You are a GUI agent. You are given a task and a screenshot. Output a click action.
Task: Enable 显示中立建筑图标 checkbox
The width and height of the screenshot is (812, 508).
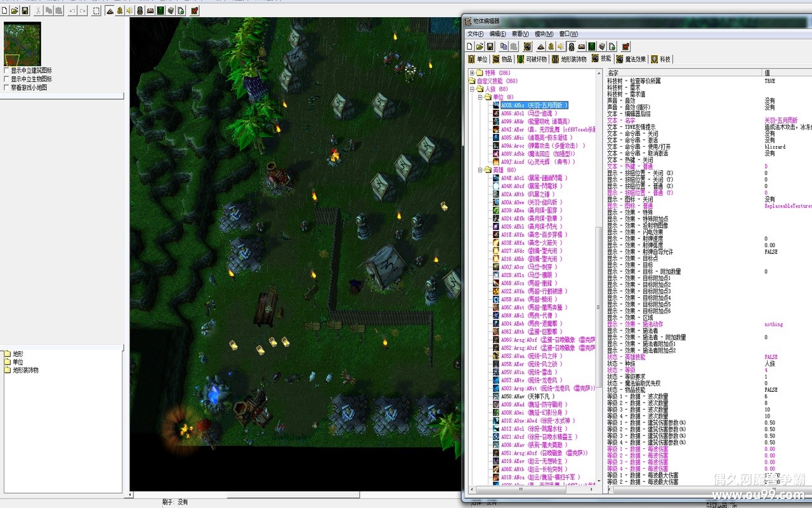point(7,70)
